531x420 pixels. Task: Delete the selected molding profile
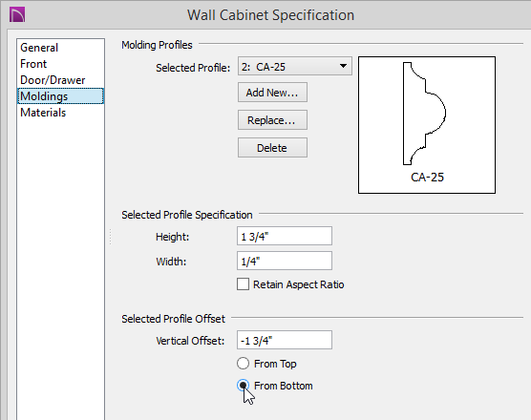click(x=272, y=148)
